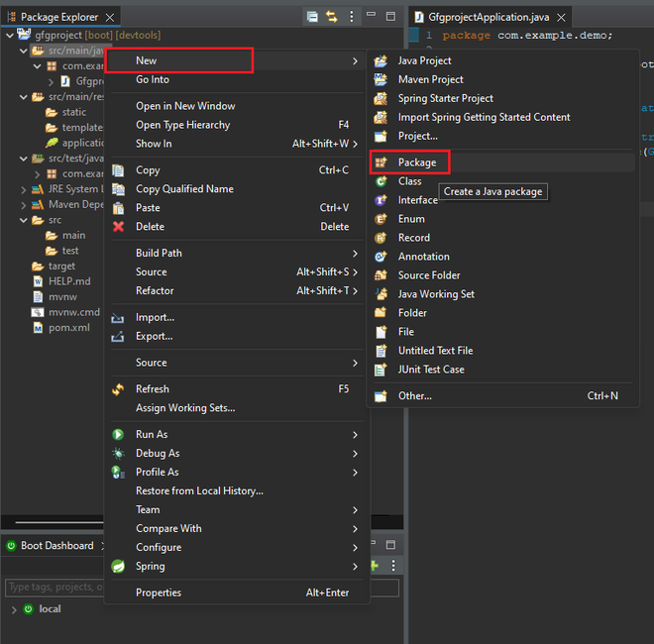Expand the JRE System Library node
Screen dimensions: 654x644
(x=24, y=190)
